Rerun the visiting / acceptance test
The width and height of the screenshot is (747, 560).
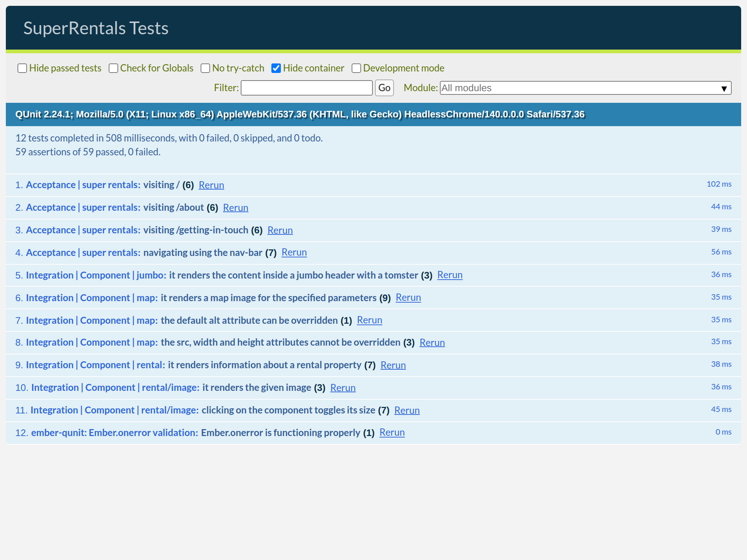tap(211, 185)
